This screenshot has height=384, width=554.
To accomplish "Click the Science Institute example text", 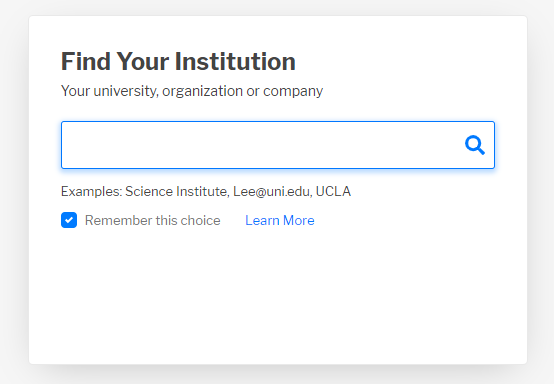I will [177, 191].
